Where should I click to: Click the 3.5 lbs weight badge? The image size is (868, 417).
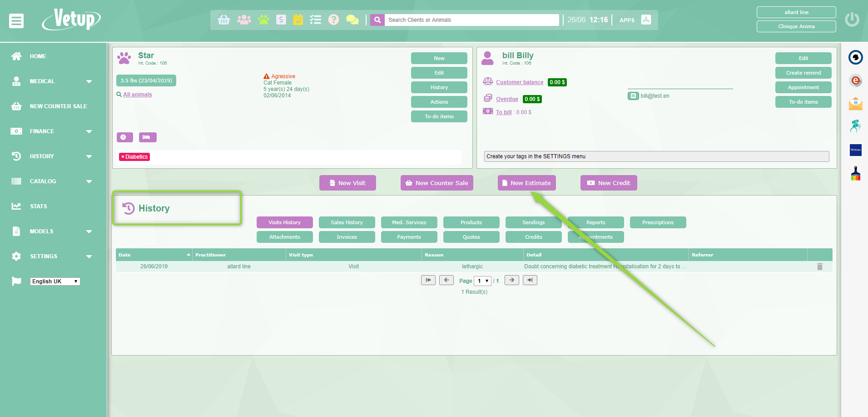(146, 80)
